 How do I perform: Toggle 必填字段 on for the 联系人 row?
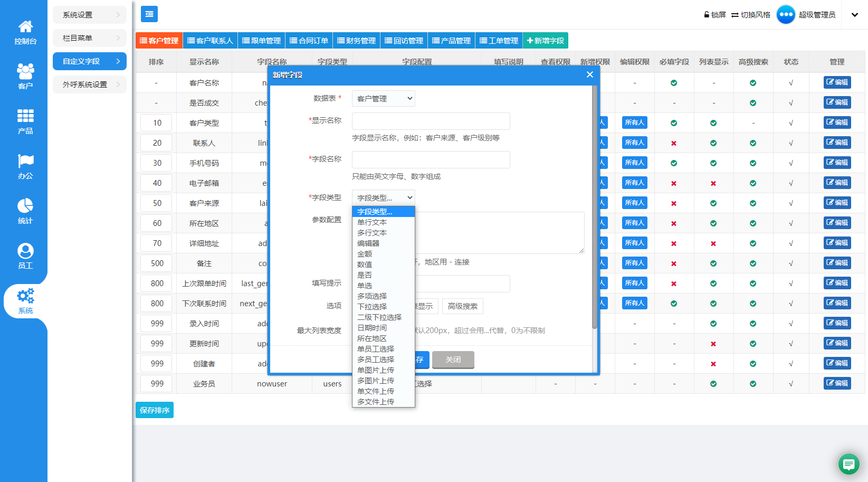click(x=674, y=143)
